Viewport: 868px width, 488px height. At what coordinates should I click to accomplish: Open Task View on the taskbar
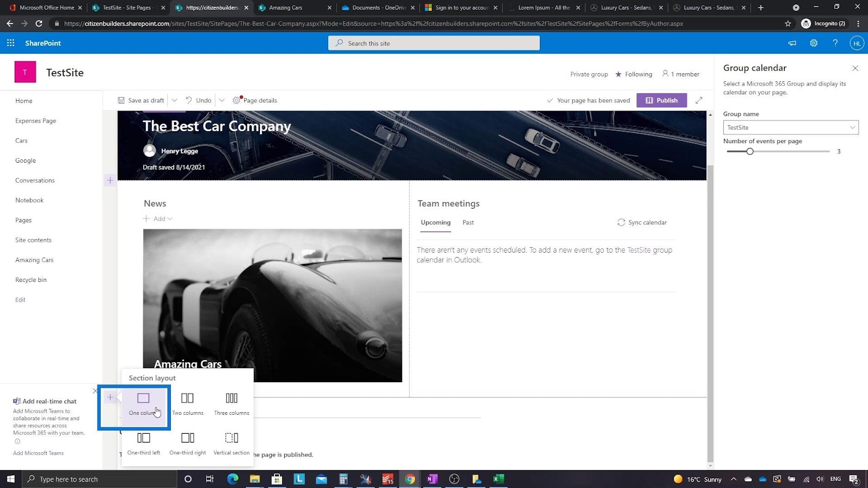pos(210,479)
